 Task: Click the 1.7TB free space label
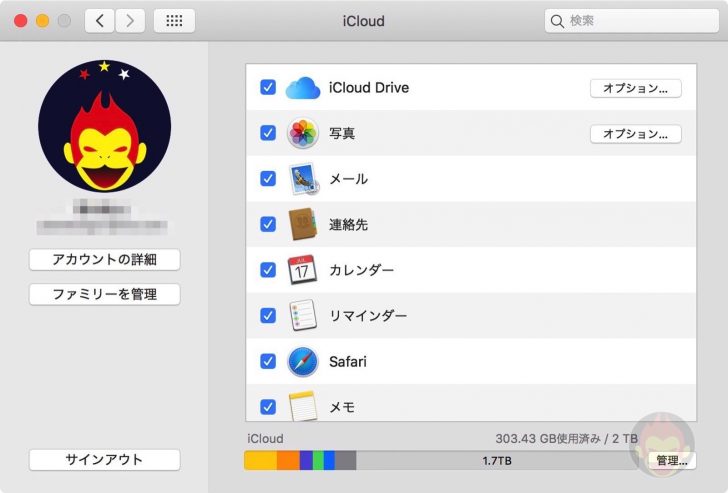(497, 461)
